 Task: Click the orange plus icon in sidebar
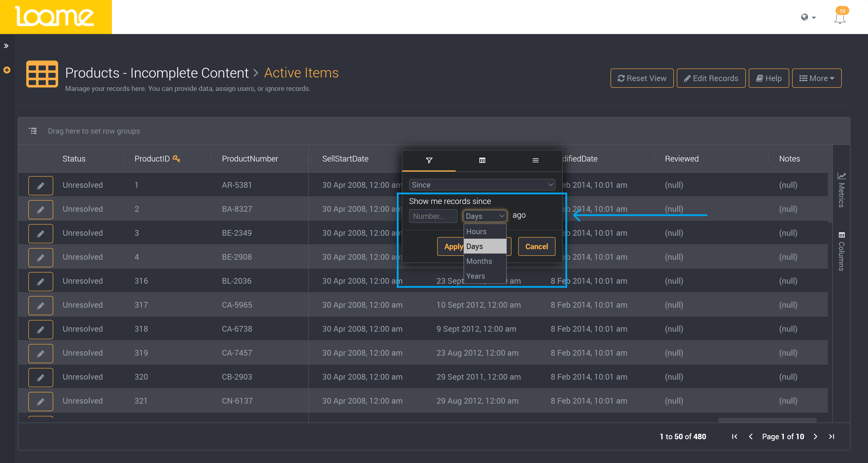[7, 70]
